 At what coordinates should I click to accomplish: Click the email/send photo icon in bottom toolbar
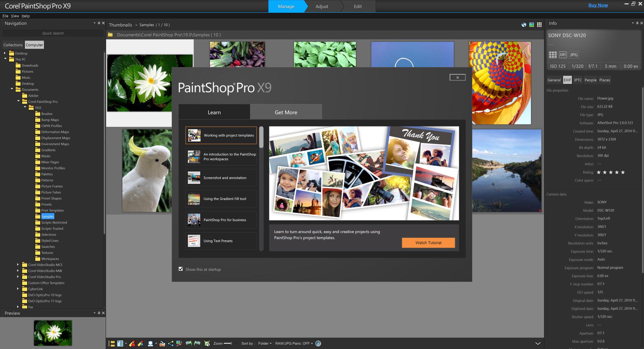pyautogui.click(x=162, y=343)
